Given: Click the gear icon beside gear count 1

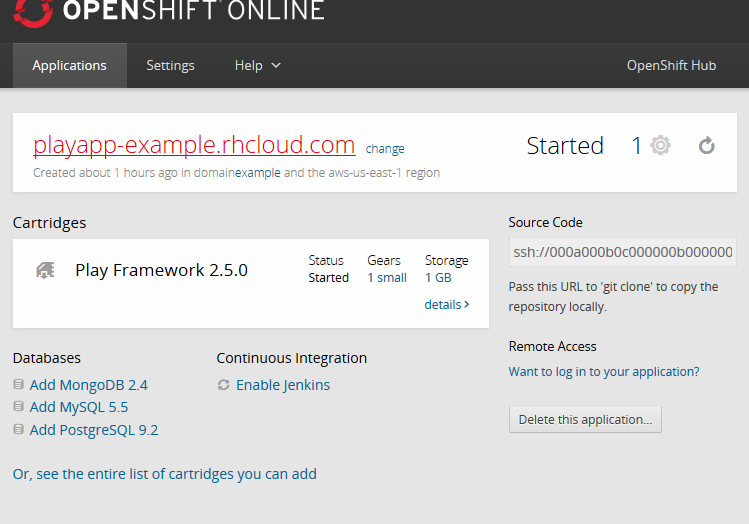Looking at the screenshot, I should [661, 145].
